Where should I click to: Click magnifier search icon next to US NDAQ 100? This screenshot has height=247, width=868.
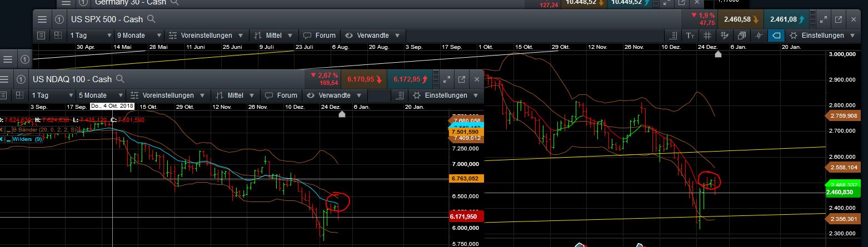[x=121, y=79]
